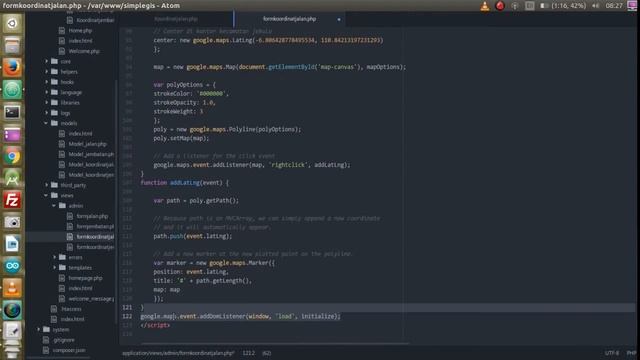640x360 pixels.
Task: Click the red circular tray indicator
Action: pyautogui.click(x=500, y=6)
